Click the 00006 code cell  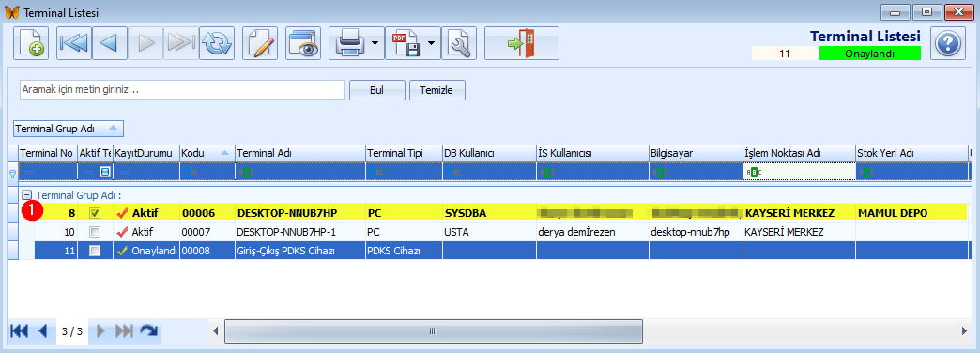[x=207, y=213]
